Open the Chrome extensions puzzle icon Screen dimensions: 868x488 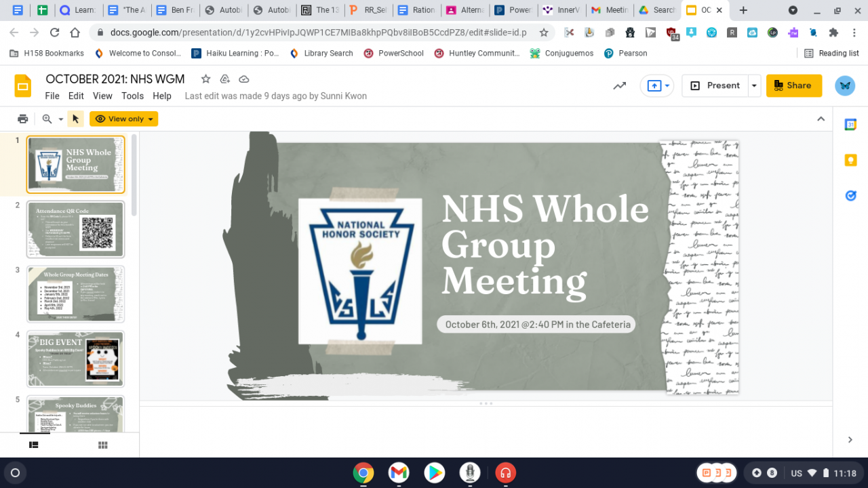pyautogui.click(x=833, y=33)
